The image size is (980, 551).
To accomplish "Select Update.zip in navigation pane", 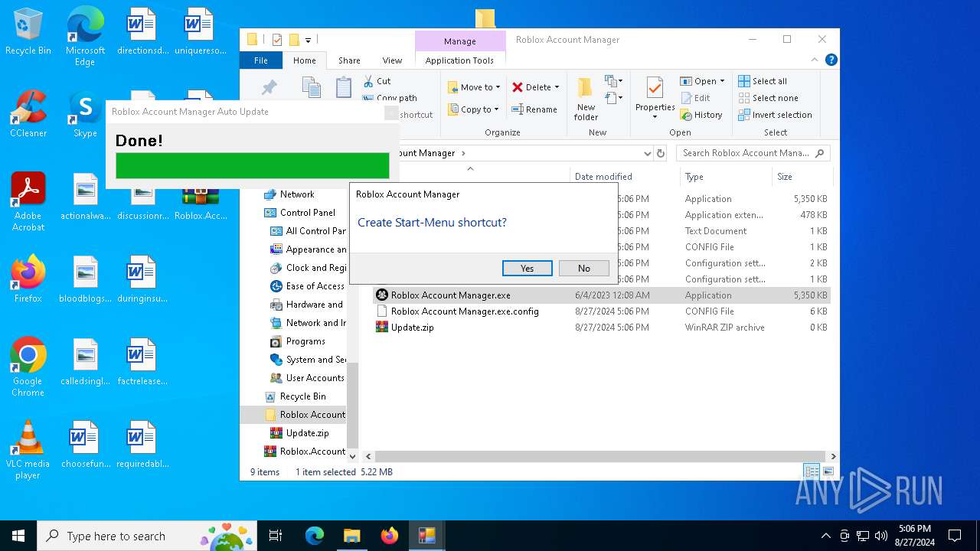I will click(x=307, y=433).
